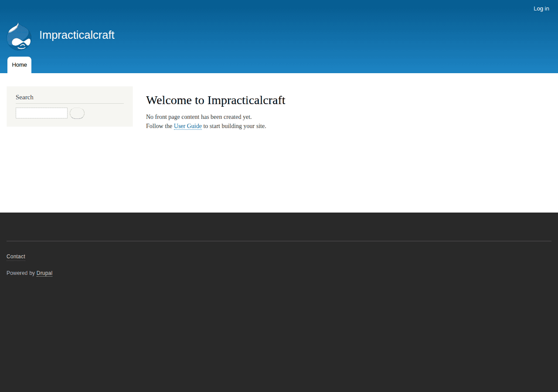Focus the Search text field

tap(41, 113)
